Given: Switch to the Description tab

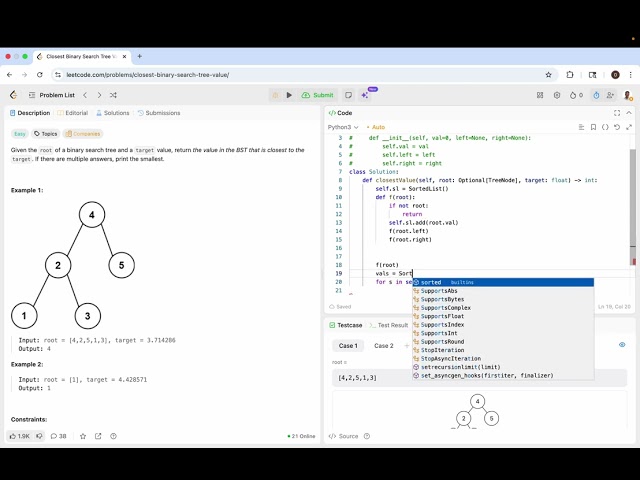Looking at the screenshot, I should pyautogui.click(x=30, y=113).
